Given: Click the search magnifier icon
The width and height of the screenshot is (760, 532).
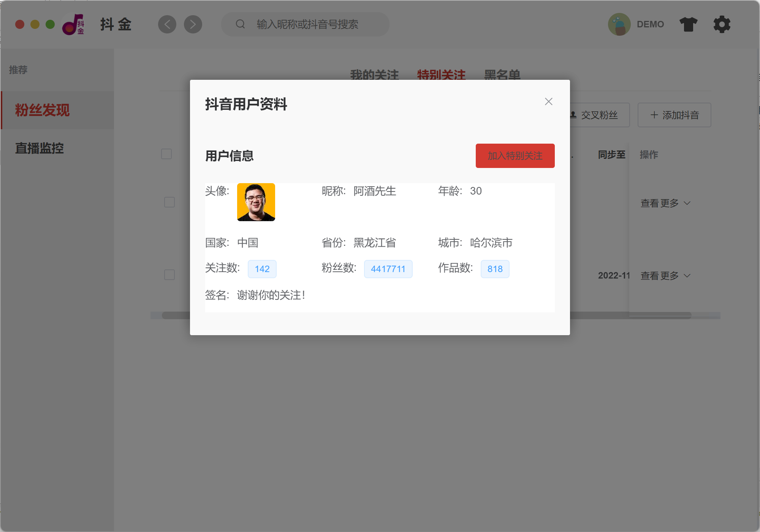Looking at the screenshot, I should click(x=240, y=24).
